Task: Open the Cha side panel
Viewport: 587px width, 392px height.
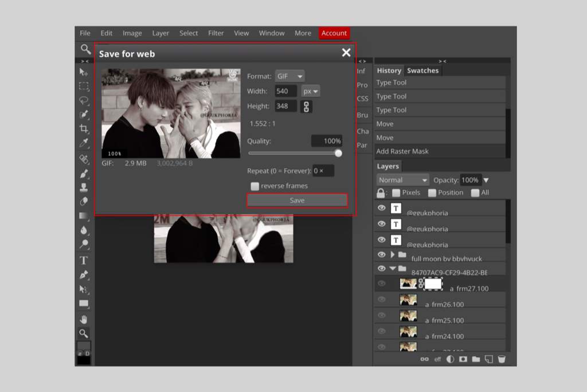Action: (362, 131)
